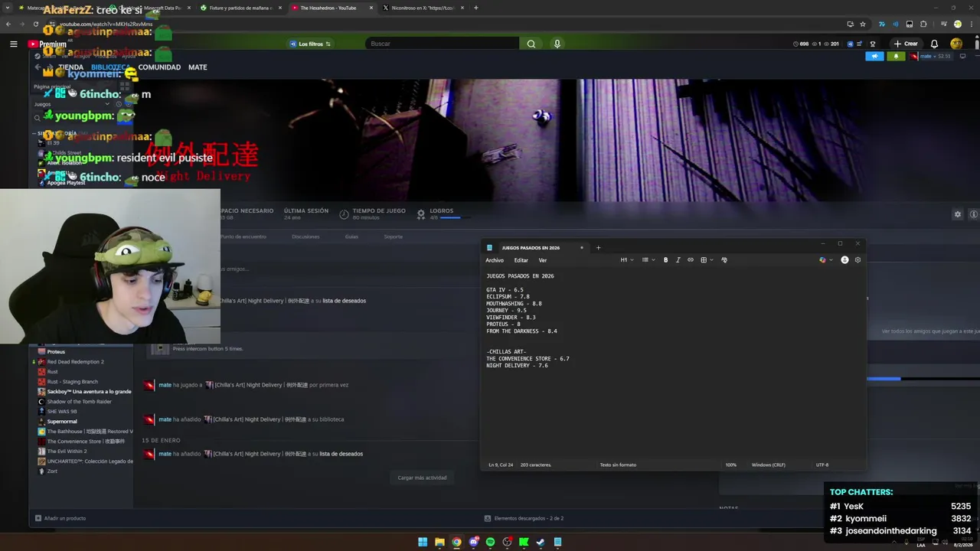Viewport: 980px width, 551px height.
Task: Click UTF-8 encoding in Notepad status bar
Action: tap(822, 465)
